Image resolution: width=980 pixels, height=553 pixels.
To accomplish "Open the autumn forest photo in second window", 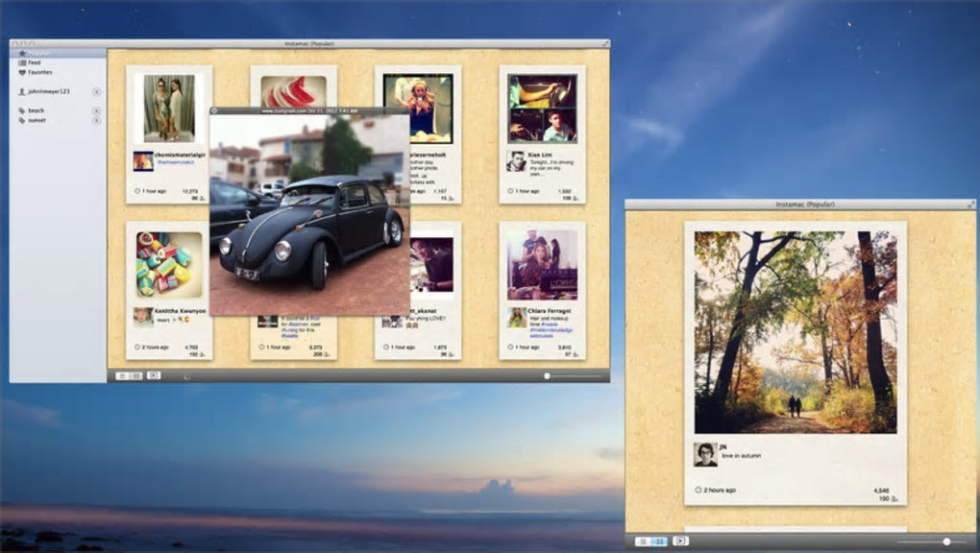I will point(796,332).
